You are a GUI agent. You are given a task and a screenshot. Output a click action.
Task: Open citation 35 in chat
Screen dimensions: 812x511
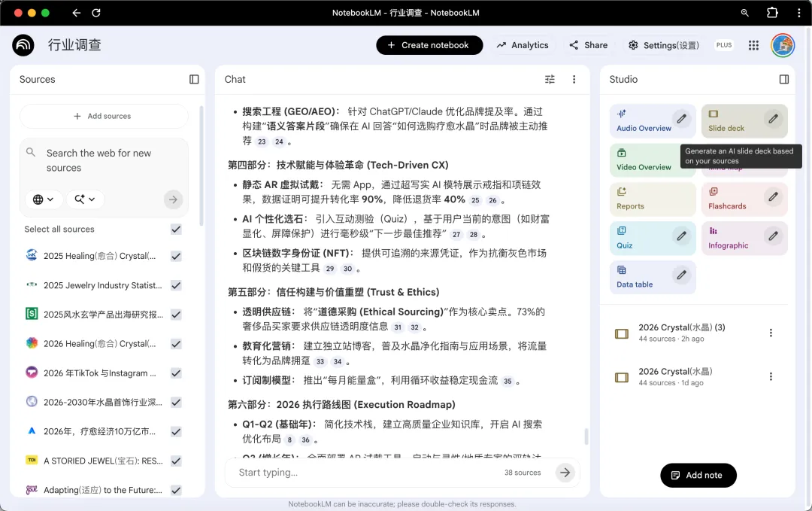(507, 381)
